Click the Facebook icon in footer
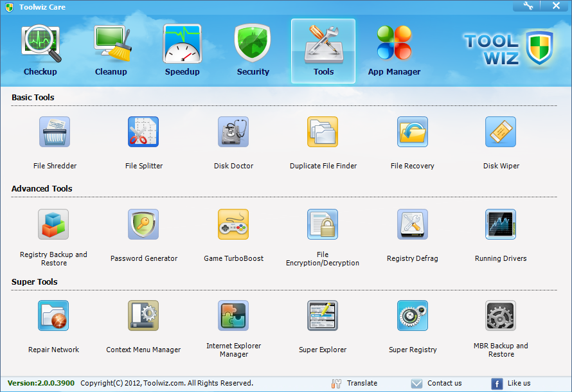 click(x=497, y=384)
